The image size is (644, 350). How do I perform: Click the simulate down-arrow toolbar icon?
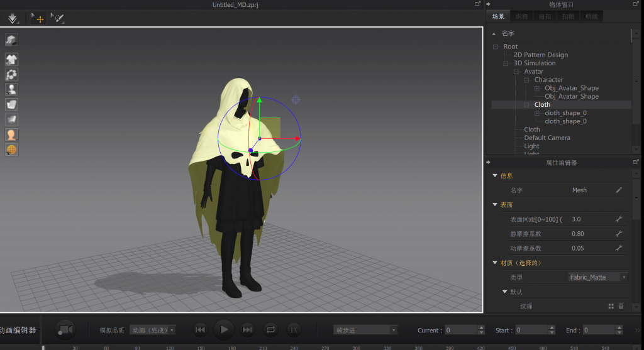coord(13,18)
